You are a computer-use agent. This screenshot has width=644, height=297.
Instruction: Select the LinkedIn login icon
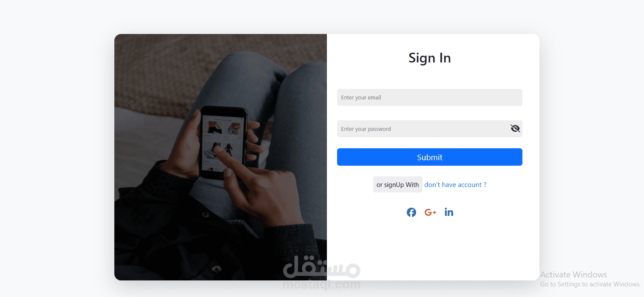point(449,212)
